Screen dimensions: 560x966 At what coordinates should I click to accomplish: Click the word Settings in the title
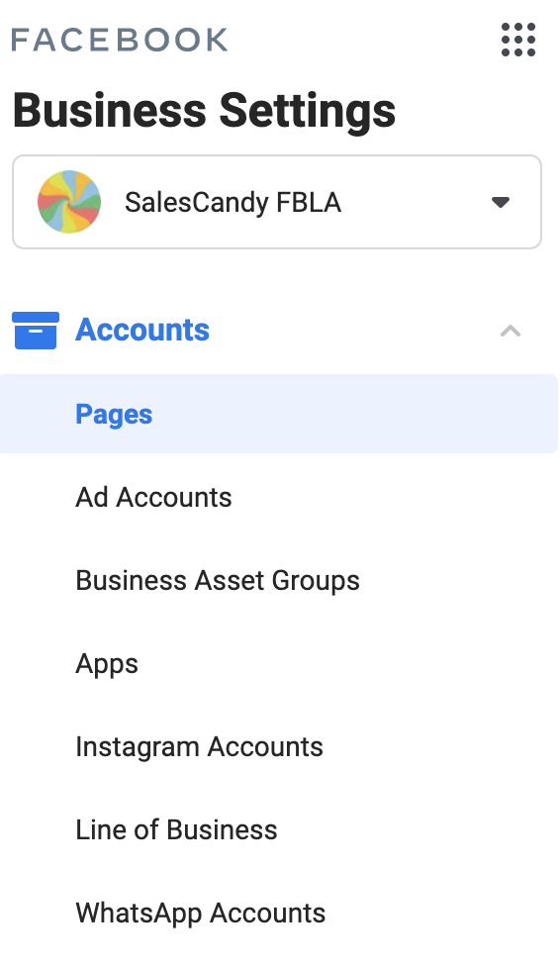pos(308,112)
